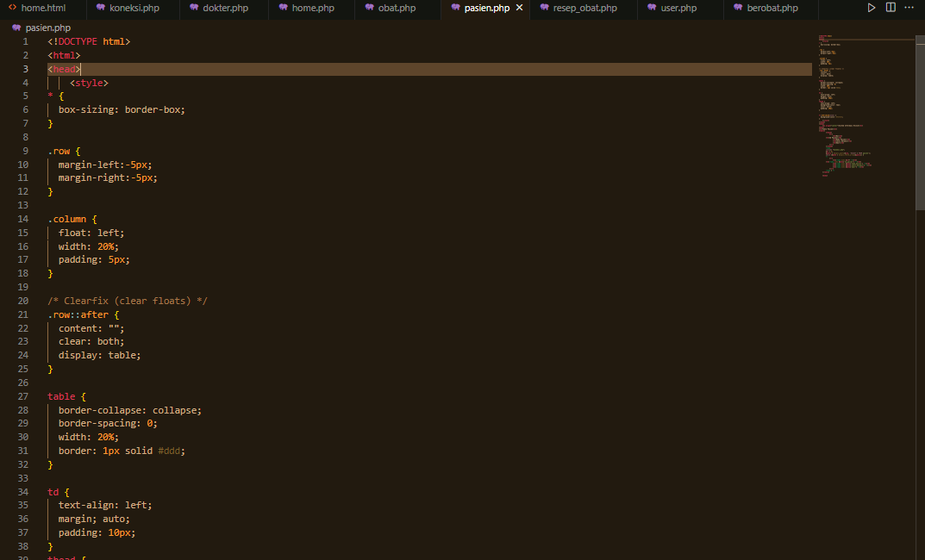
Task: Click the home.html file type icon
Action: [12, 8]
